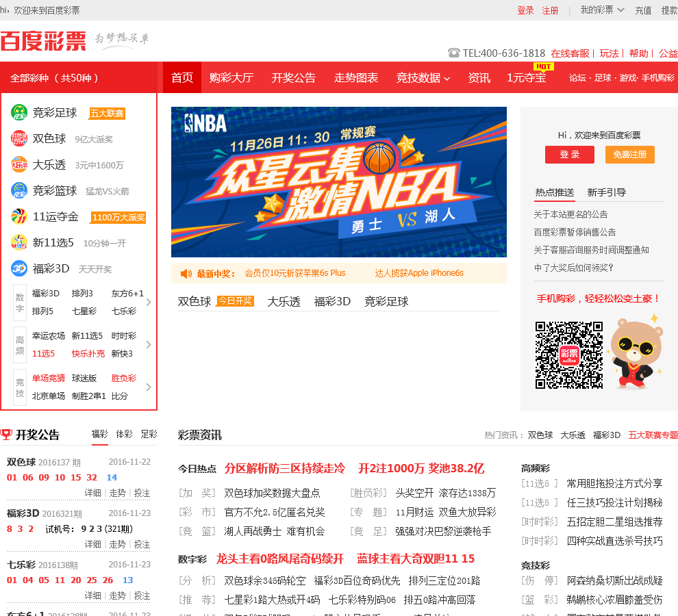Open the 在线客服 link

(570, 53)
